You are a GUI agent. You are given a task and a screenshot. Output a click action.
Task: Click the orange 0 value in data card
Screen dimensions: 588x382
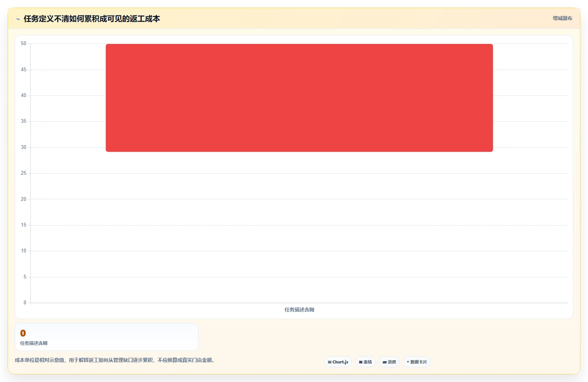(x=23, y=333)
